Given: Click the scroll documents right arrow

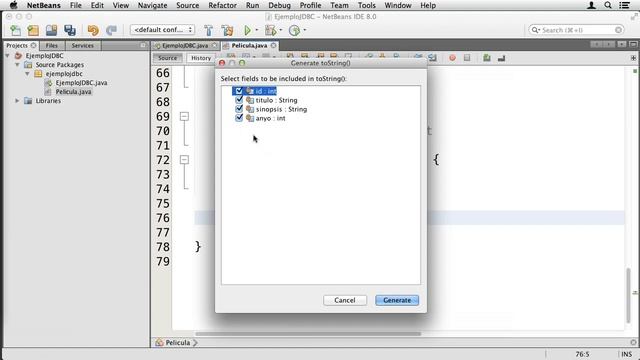Looking at the screenshot, I should [608, 44].
